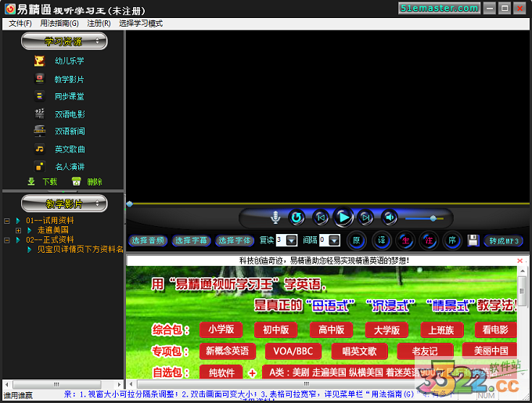Image resolution: width=532 pixels, height=403 pixels.
Task: Select the 初中版 package button
Action: point(276,329)
